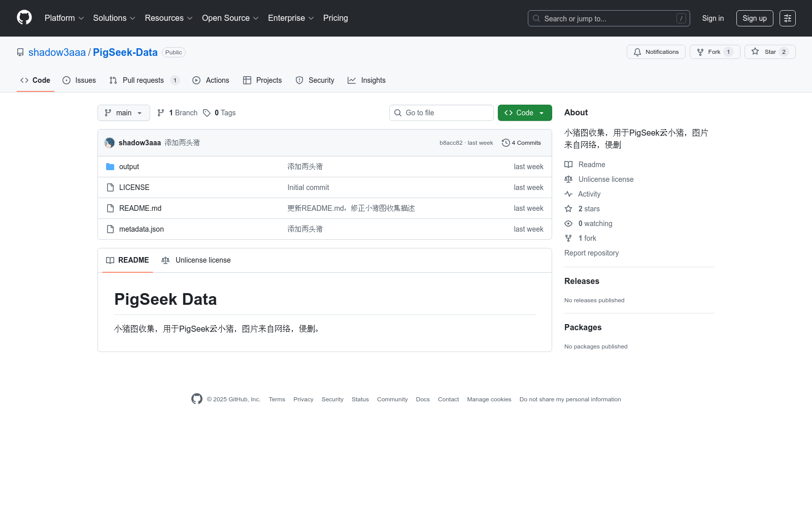Click the Pricing link in header
The image size is (812, 508).
coord(335,18)
